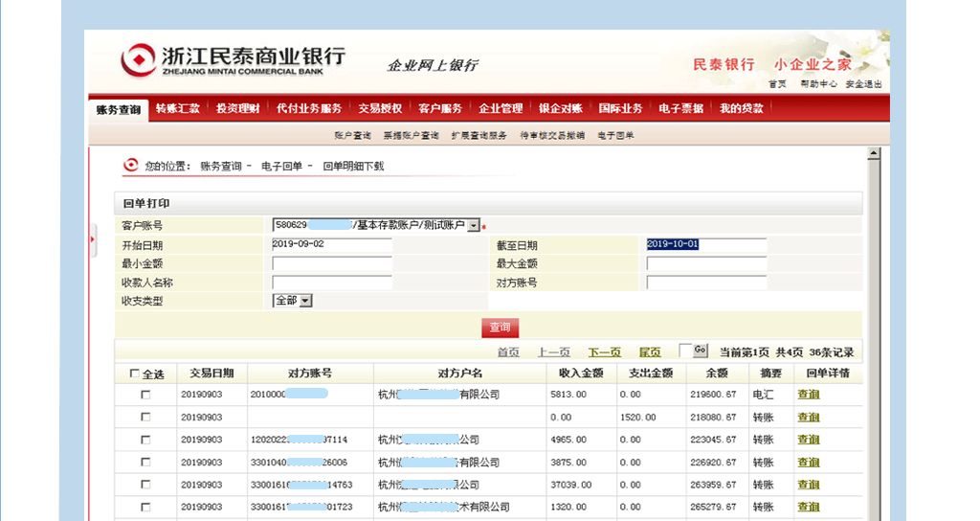Image resolution: width=980 pixels, height=521 pixels.
Task: Click the Go page jump button
Action: [700, 351]
